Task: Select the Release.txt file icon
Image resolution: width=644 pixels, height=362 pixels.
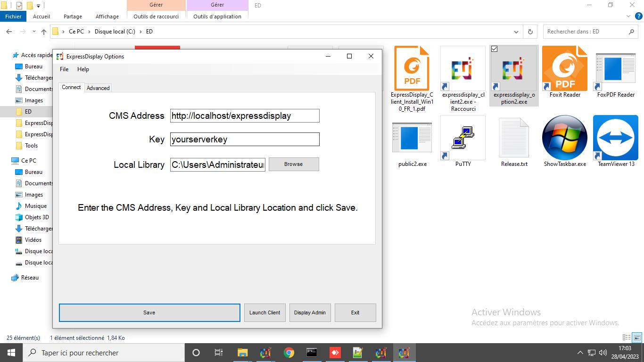Action: click(513, 138)
